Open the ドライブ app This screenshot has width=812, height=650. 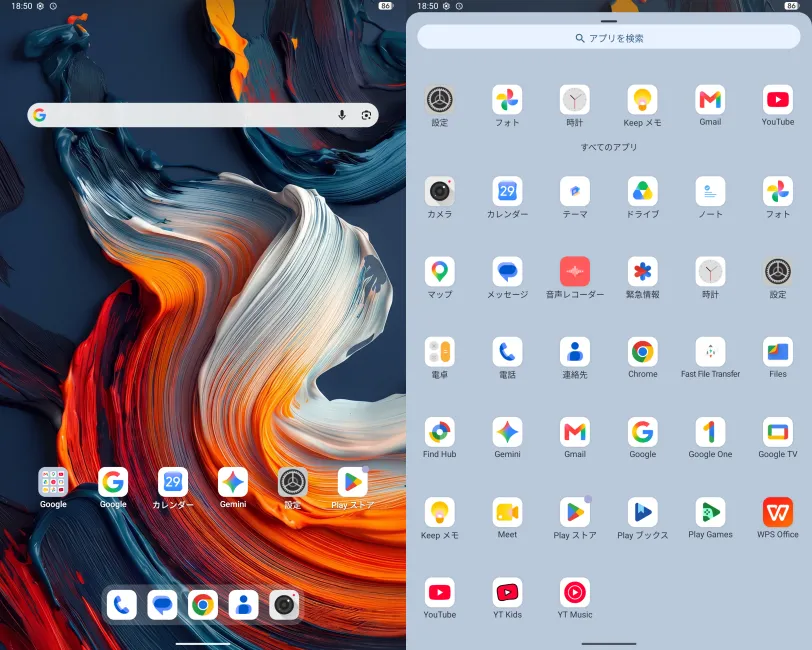pos(642,191)
